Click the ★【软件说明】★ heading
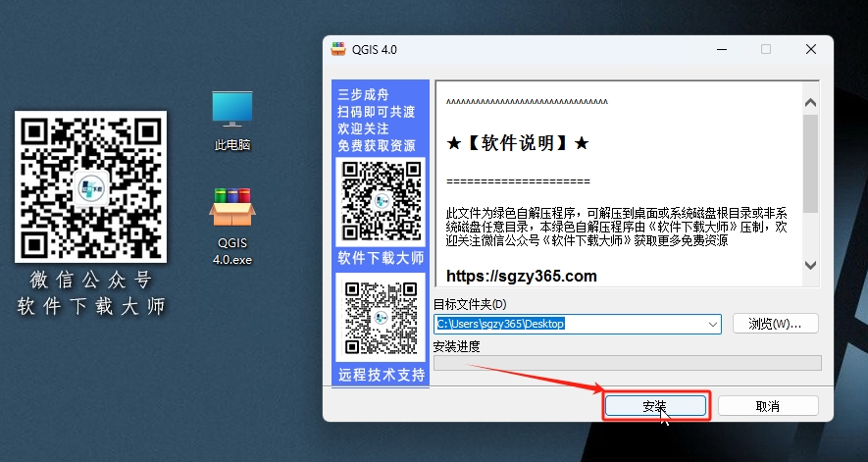This screenshot has height=462, width=868. click(517, 143)
